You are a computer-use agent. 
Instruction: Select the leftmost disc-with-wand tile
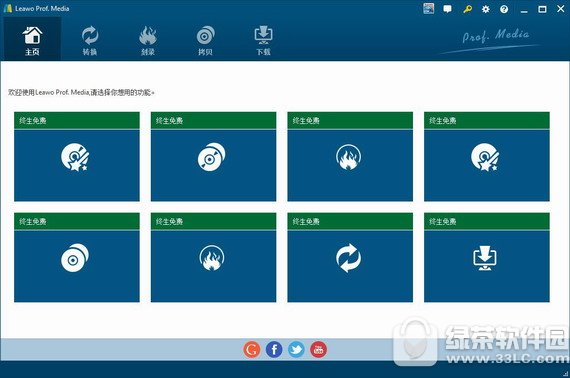pyautogui.click(x=77, y=156)
